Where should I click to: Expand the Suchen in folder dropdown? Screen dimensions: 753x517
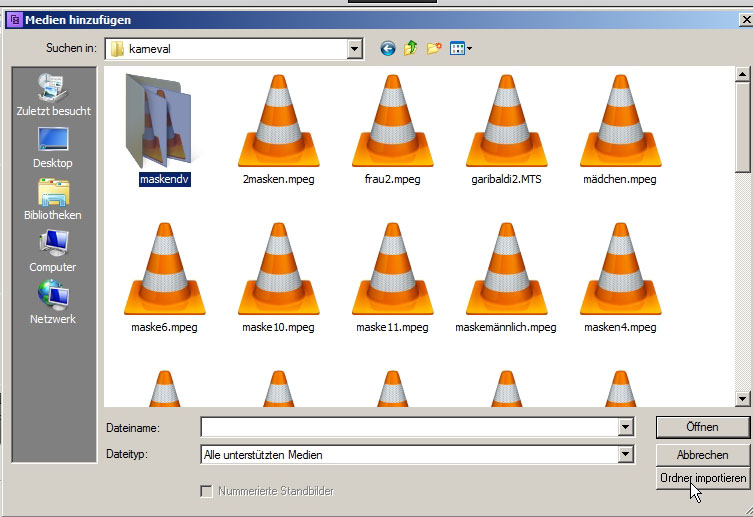tap(354, 48)
